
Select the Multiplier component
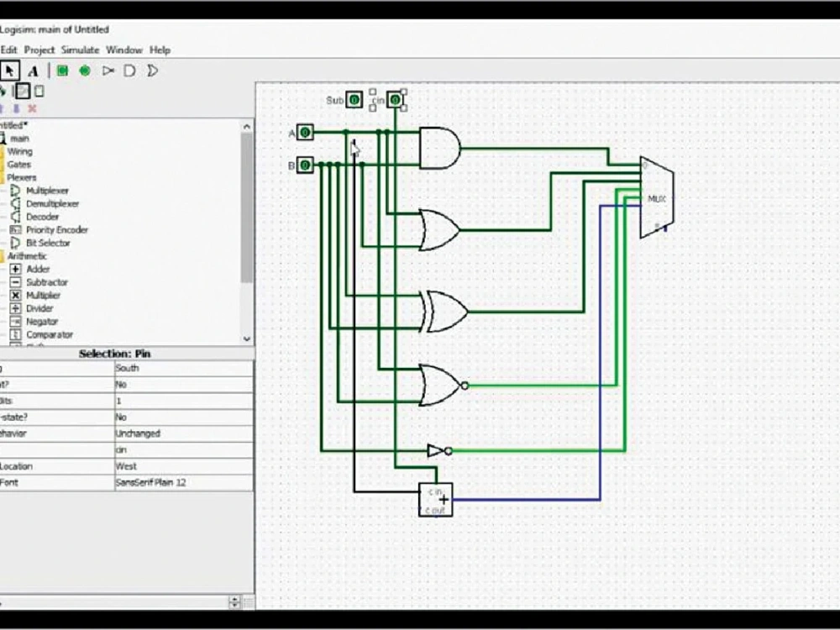[44, 295]
